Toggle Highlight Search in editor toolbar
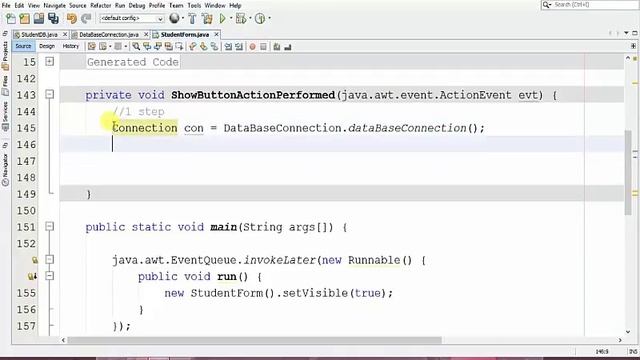Image resolution: width=640 pixels, height=360 pixels. point(169,47)
